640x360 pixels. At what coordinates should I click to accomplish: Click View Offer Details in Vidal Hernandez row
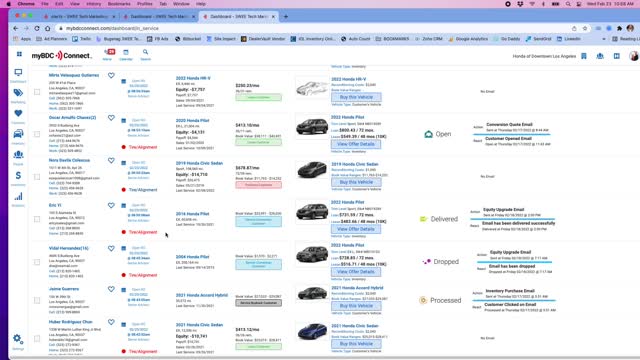(356, 271)
